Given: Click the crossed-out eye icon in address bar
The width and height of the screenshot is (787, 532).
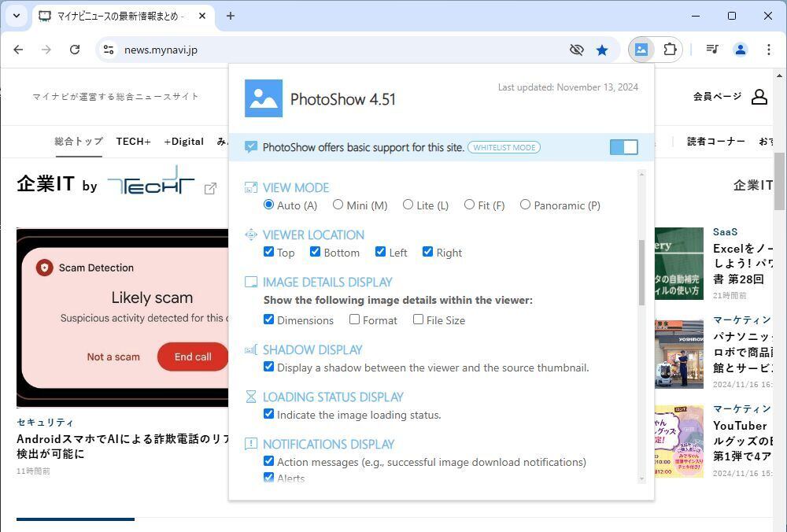Looking at the screenshot, I should [x=577, y=50].
